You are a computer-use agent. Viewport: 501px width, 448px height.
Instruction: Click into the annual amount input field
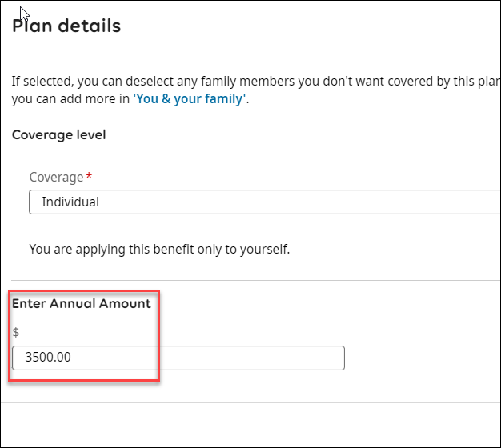coord(178,358)
